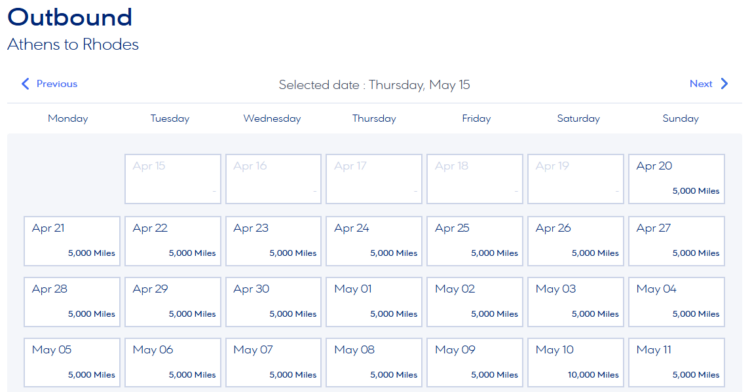Select May 10 for 10,000 Miles
The height and width of the screenshot is (392, 750).
pyautogui.click(x=575, y=362)
